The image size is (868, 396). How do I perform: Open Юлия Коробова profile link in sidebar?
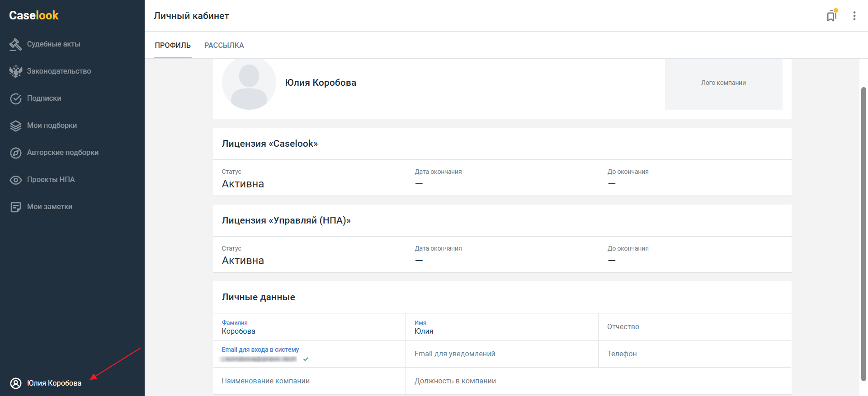point(54,383)
